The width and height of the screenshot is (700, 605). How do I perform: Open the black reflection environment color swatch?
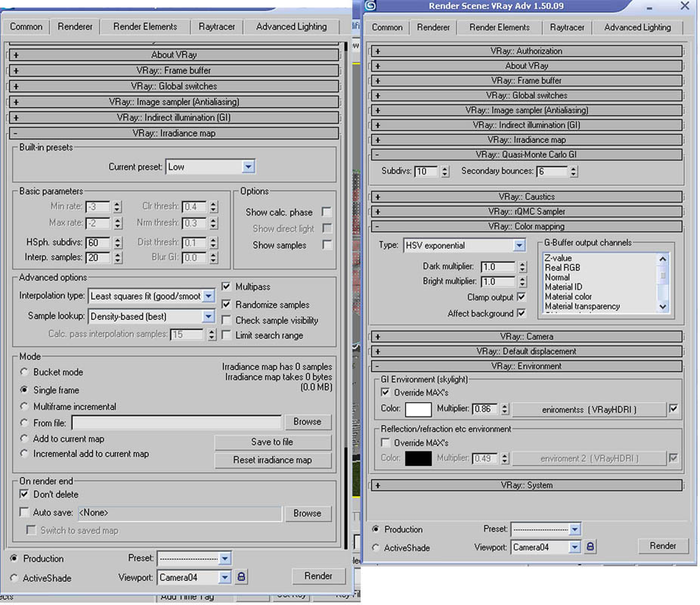[418, 458]
